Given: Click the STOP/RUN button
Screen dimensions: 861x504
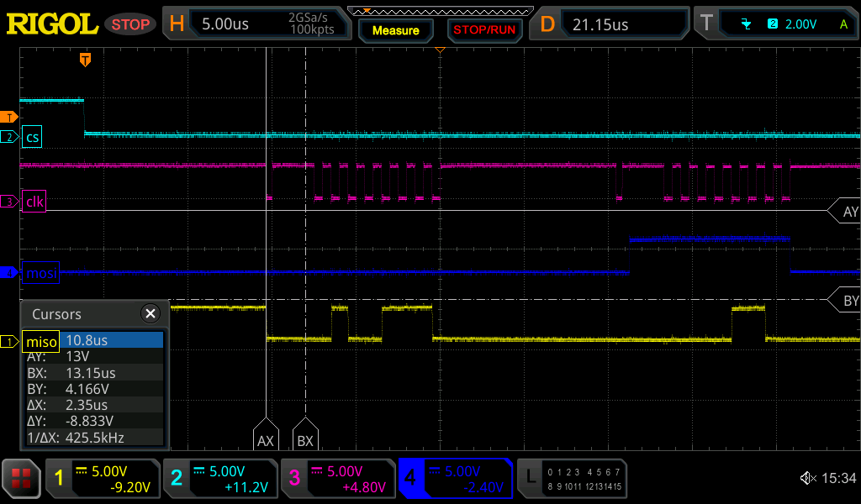Looking at the screenshot, I should [x=484, y=30].
